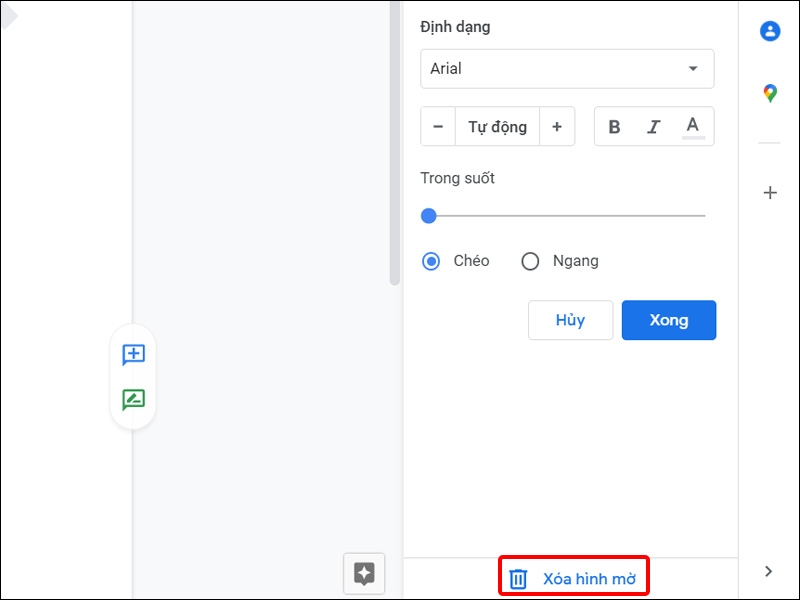Click the Explore star icon button
This screenshot has height=600, width=800.
[x=364, y=573]
